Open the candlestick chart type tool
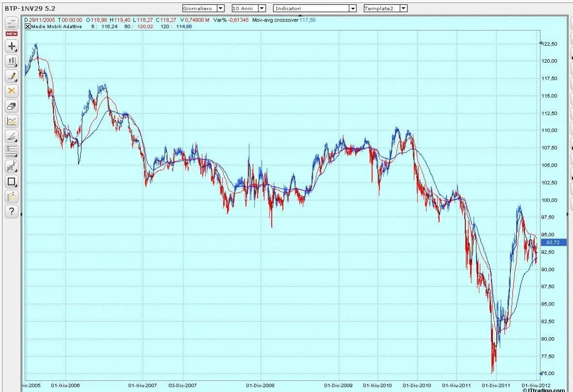 pyautogui.click(x=11, y=61)
